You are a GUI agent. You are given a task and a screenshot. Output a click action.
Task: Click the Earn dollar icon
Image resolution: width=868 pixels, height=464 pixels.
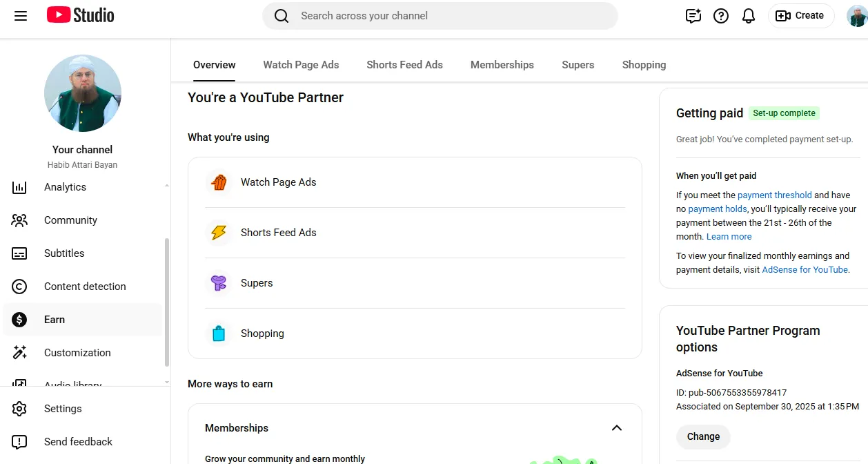pos(19,320)
